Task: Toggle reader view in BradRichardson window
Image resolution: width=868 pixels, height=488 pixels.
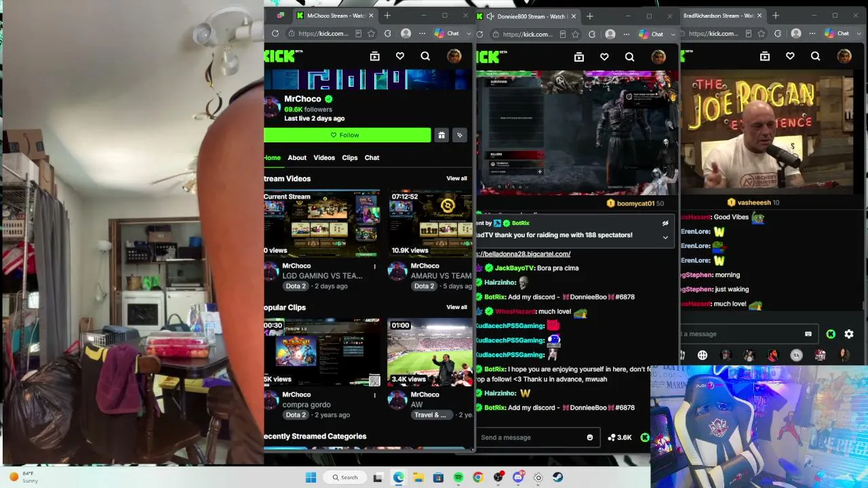Action: 748,33
